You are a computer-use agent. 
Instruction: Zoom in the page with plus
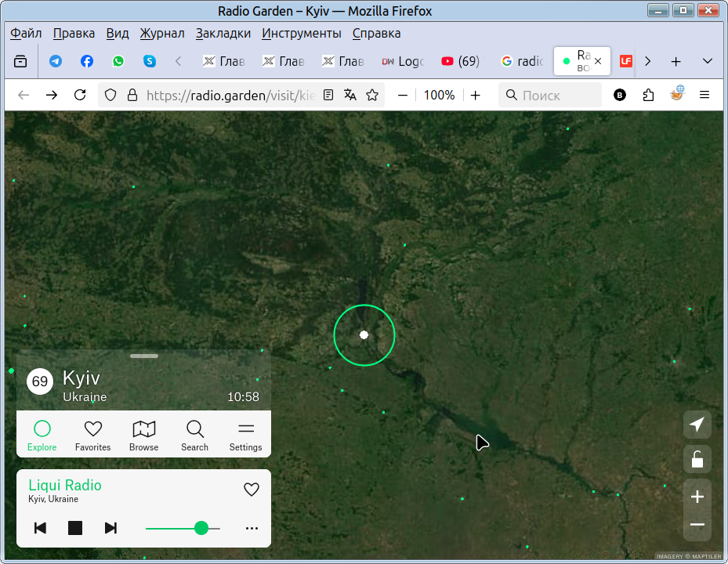click(x=476, y=95)
